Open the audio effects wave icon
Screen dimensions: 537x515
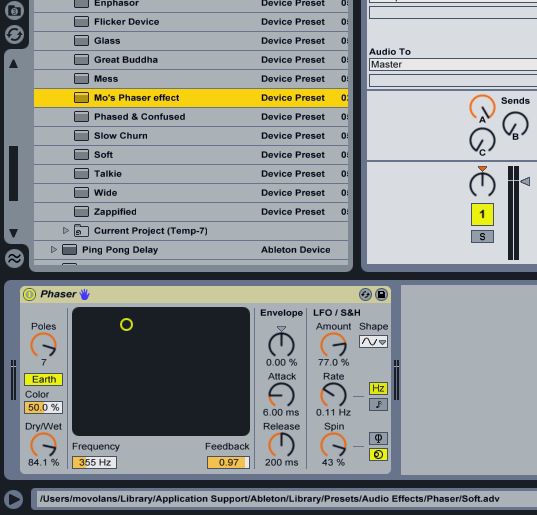pos(14,258)
